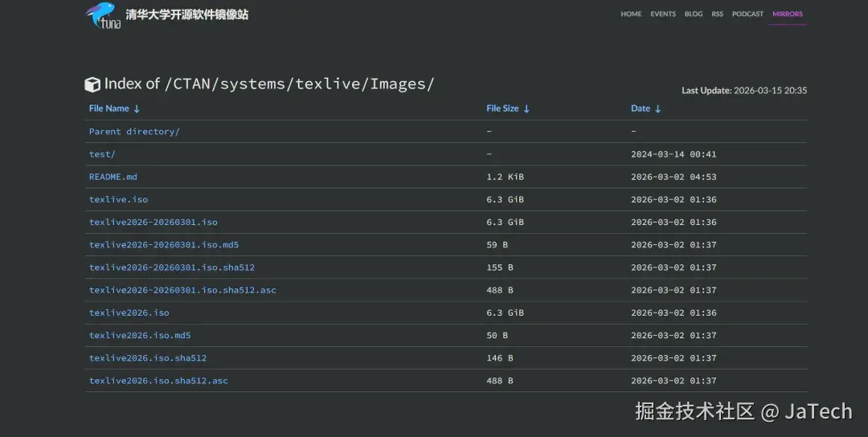Viewport: 868px width, 437px height.
Task: Download texlive2026-20260301.iso
Action: pyautogui.click(x=154, y=223)
